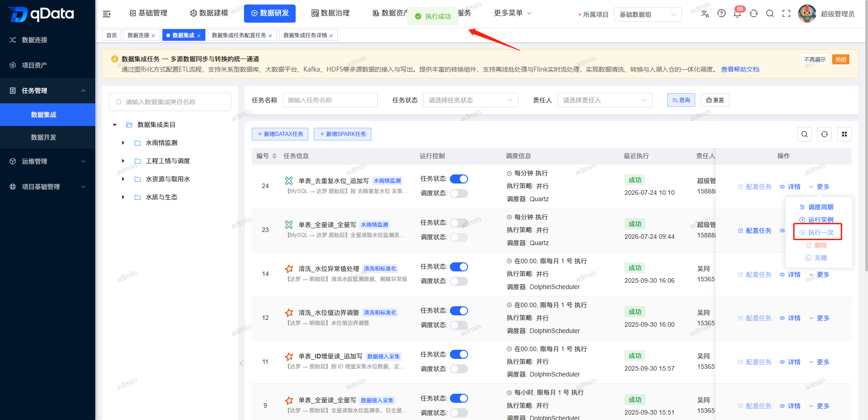Refresh the task table list
This screenshot has height=420, width=868.
pyautogui.click(x=824, y=134)
